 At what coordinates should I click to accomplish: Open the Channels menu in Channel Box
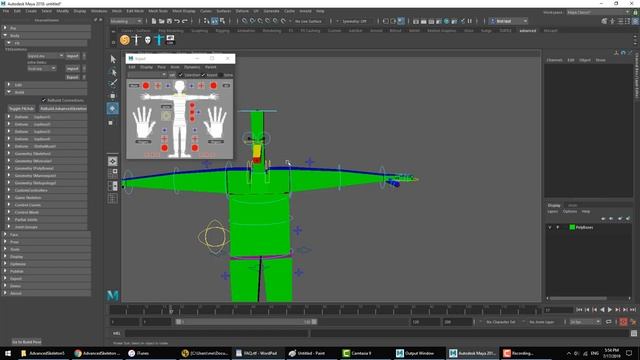[x=554, y=60]
